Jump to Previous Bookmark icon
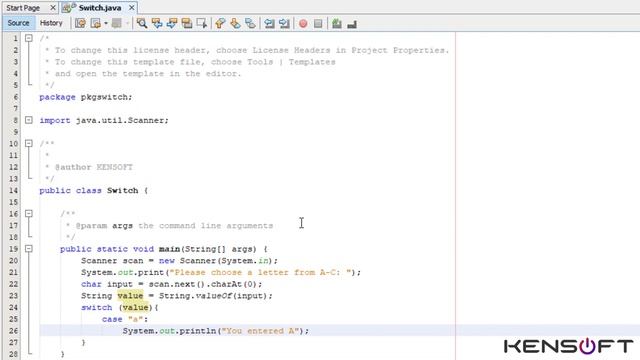This screenshot has height=360, width=640. tap(220, 23)
